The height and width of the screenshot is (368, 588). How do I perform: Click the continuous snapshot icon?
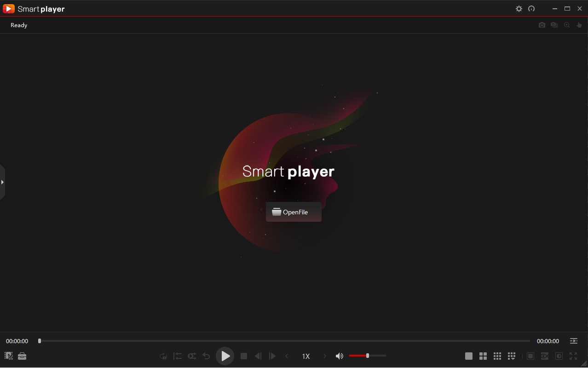pos(554,25)
